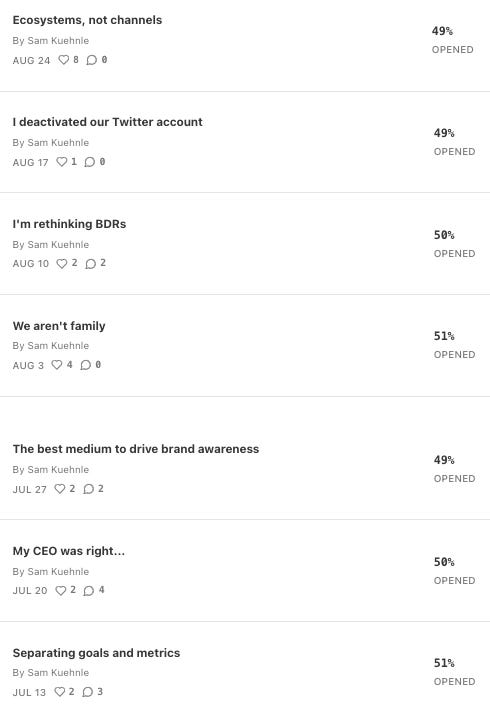Click heart icon on Separating goals and metrics
The height and width of the screenshot is (704, 490).
(x=59, y=692)
